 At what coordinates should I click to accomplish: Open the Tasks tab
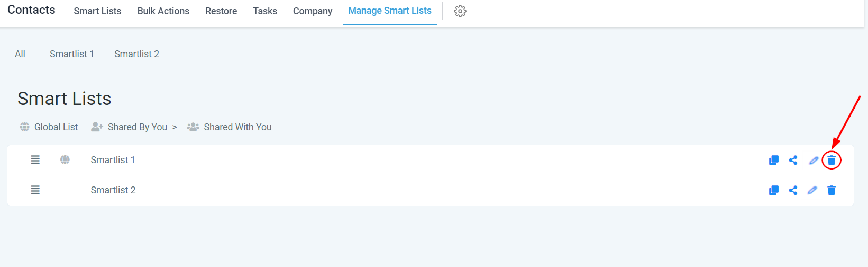coord(265,11)
